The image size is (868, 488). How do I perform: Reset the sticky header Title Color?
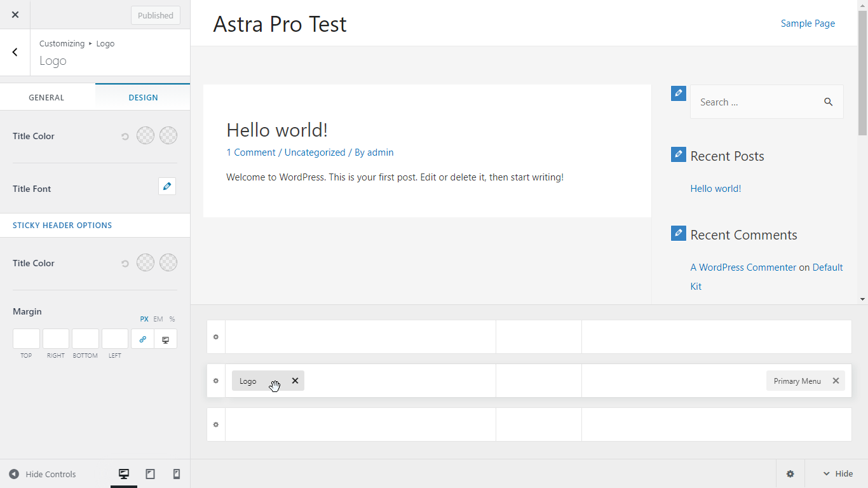click(125, 263)
